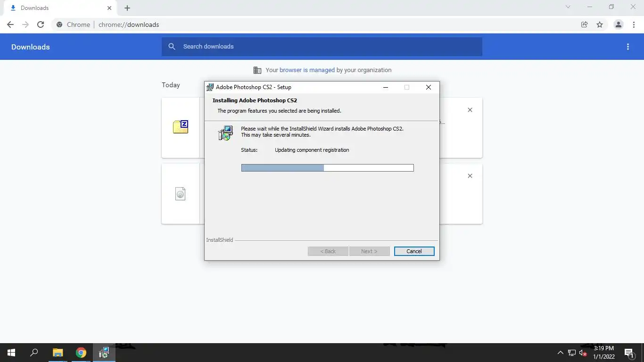Click the zip archive file icon in Downloads
Viewport: 644px width, 362px height.
[181, 127]
